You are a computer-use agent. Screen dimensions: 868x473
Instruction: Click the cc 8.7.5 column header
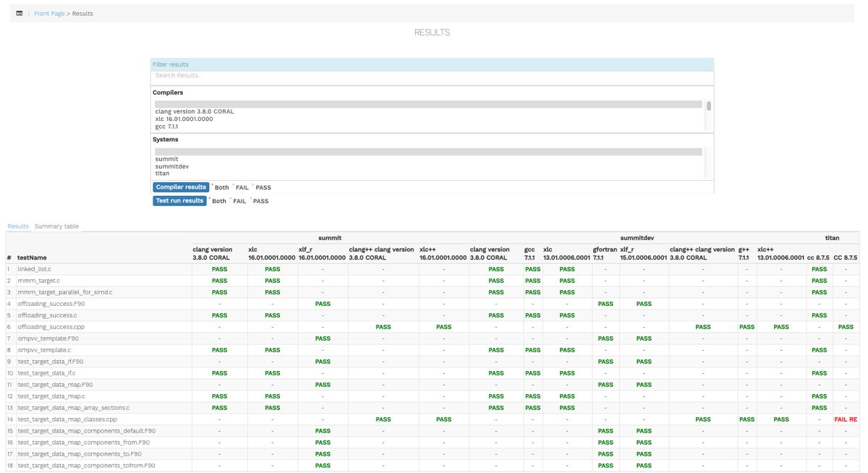[x=817, y=257]
